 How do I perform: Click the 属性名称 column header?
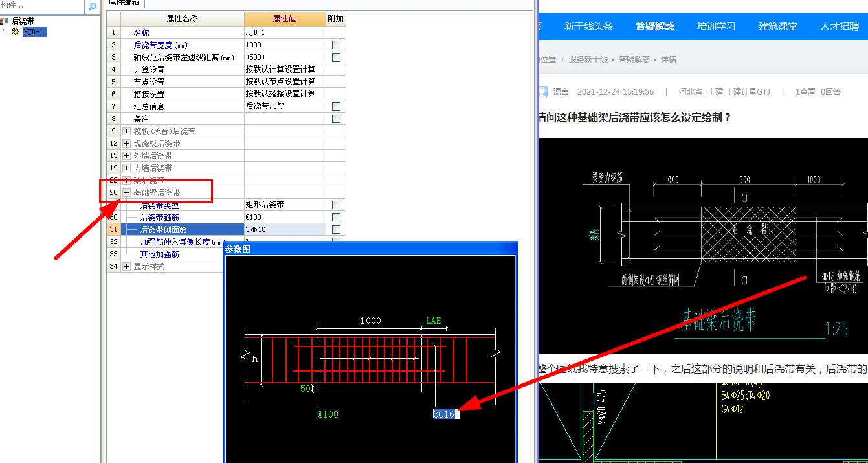[182, 19]
